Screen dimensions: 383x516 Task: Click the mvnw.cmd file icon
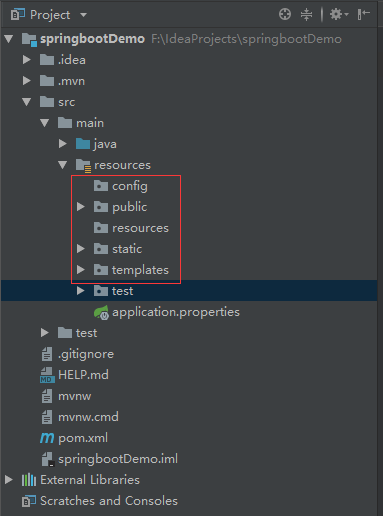click(x=47, y=417)
